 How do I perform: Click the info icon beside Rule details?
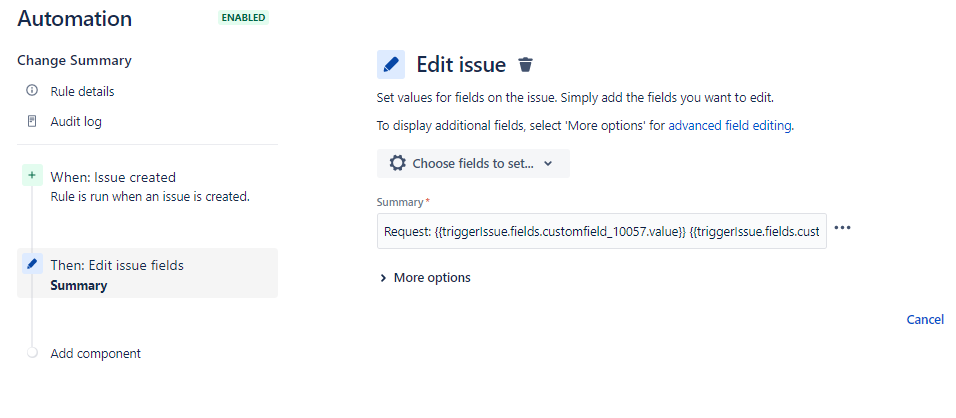tap(32, 91)
